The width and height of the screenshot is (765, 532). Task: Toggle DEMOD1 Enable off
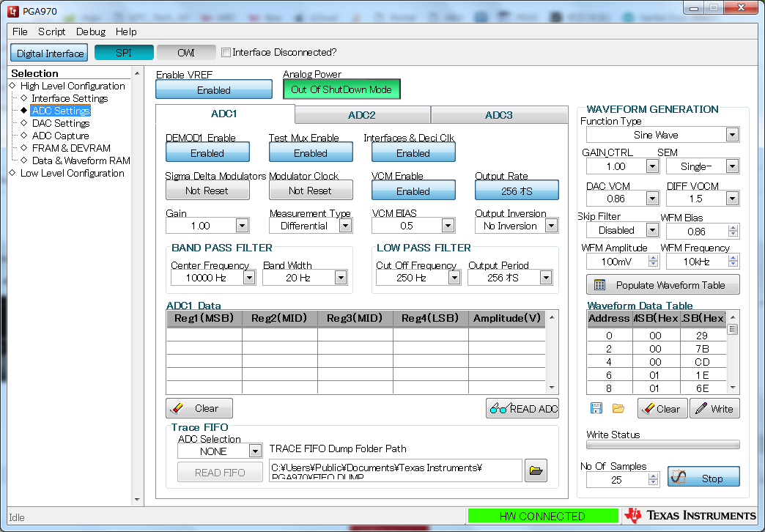207,153
